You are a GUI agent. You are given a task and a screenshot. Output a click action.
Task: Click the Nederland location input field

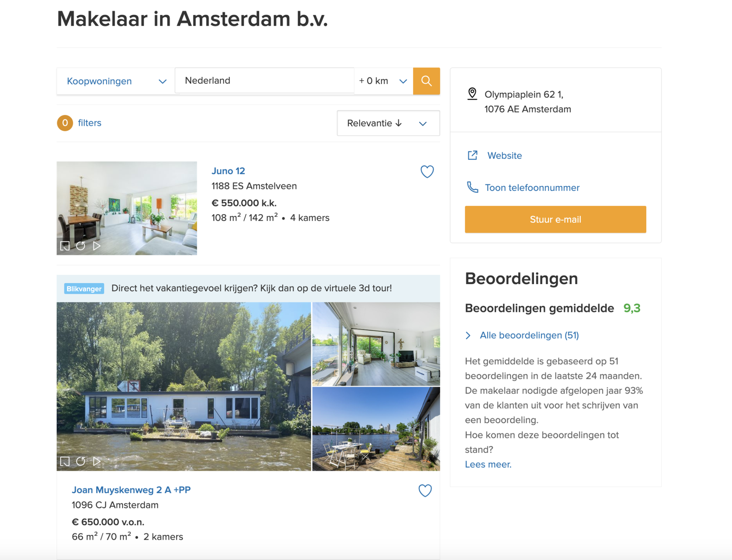[x=264, y=80]
